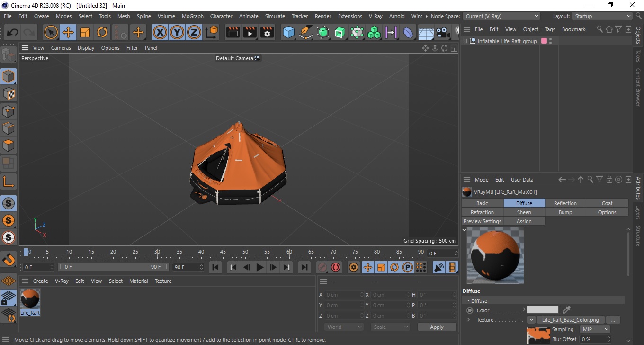Activate the Move tool
The height and width of the screenshot is (345, 644).
click(x=68, y=32)
